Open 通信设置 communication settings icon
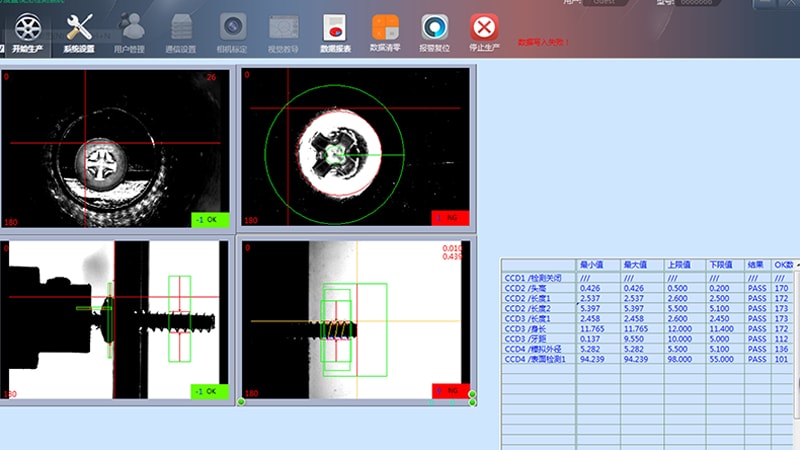 pyautogui.click(x=181, y=27)
